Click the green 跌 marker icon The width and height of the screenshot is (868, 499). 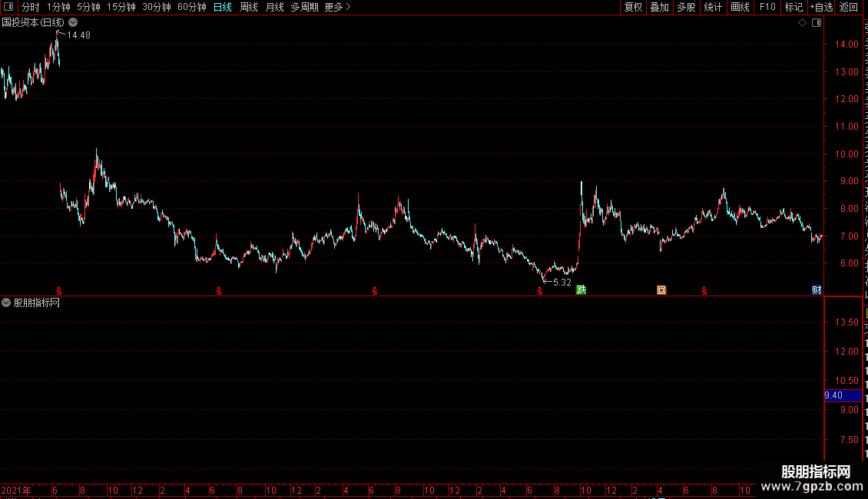pos(581,290)
